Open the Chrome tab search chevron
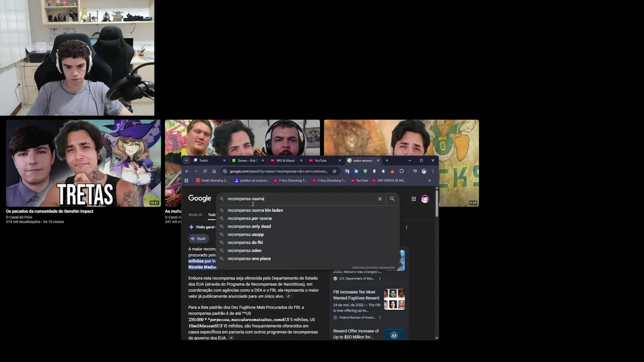This screenshot has width=644, height=362. (186, 160)
